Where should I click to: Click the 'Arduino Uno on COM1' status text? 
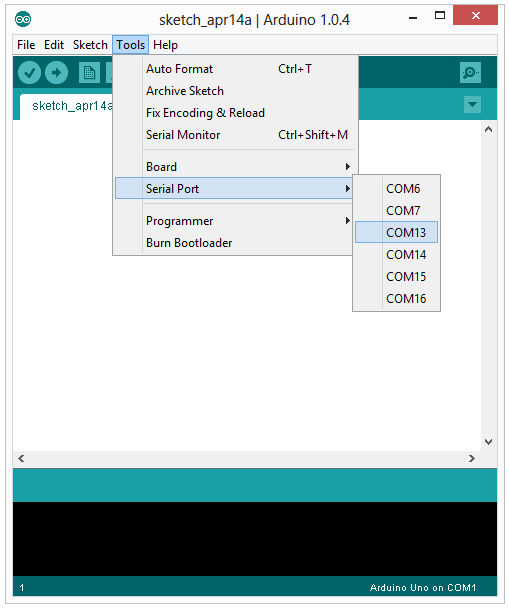click(x=423, y=587)
